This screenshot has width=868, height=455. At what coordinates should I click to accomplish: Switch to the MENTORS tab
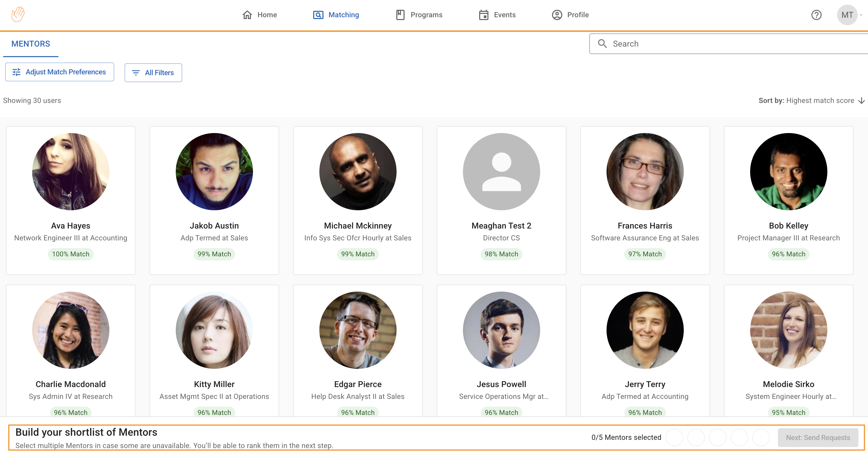pos(31,44)
